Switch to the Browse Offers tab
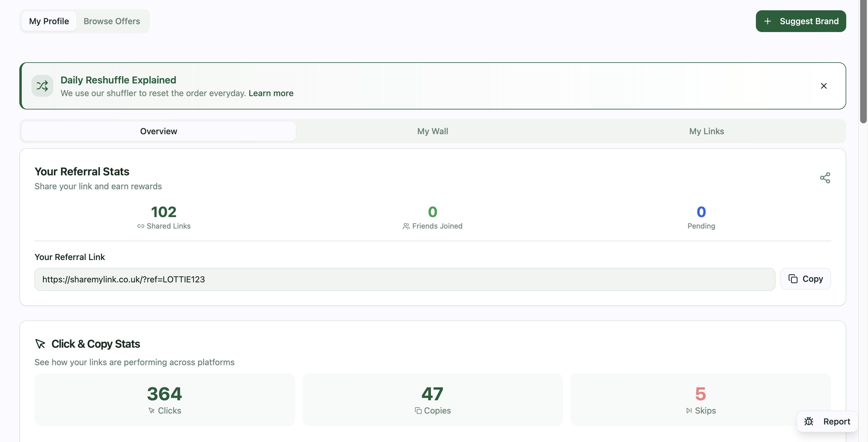This screenshot has height=442, width=868. point(112,21)
